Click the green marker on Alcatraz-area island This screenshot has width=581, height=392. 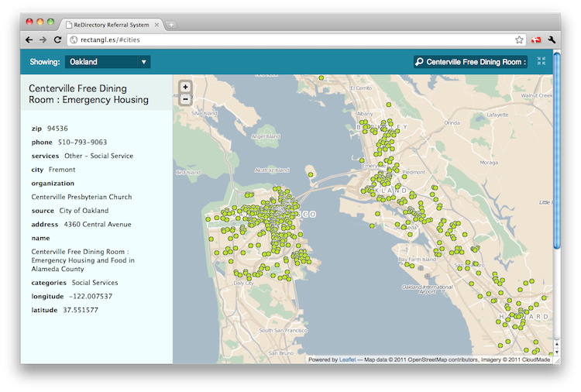pyautogui.click(x=311, y=174)
